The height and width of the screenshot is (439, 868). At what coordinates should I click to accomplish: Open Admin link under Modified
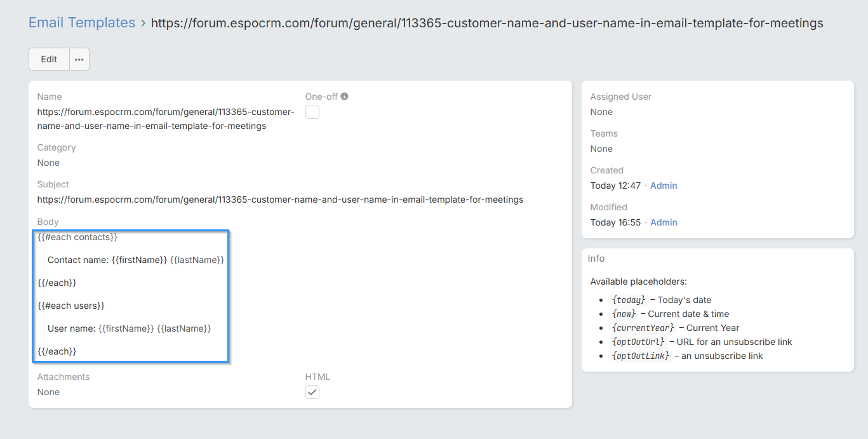point(664,222)
